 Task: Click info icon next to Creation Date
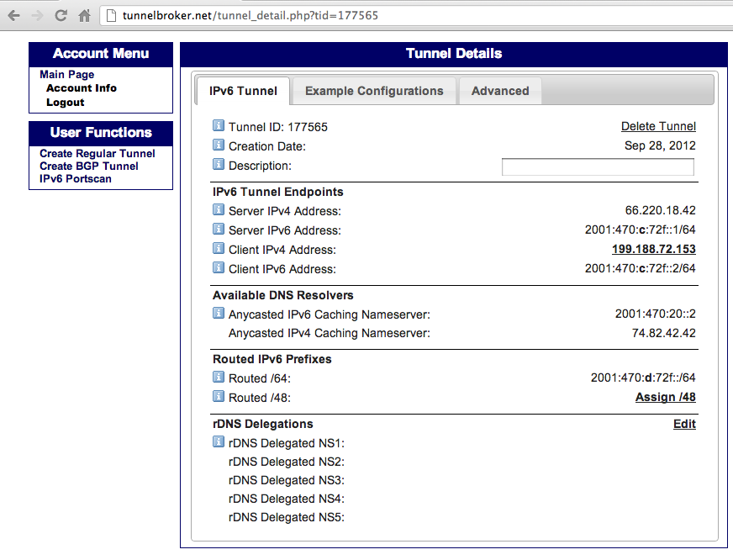point(219,145)
